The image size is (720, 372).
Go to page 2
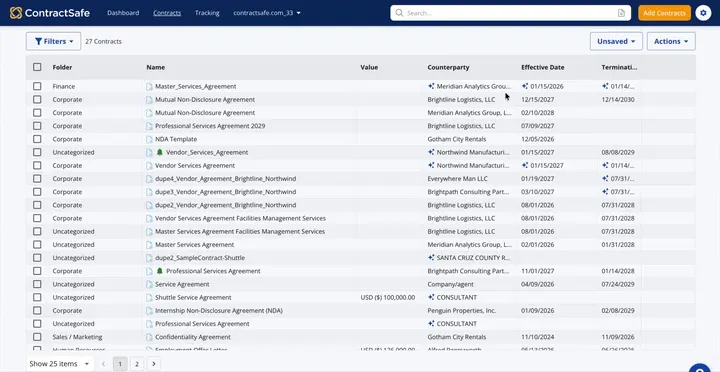coord(137,364)
